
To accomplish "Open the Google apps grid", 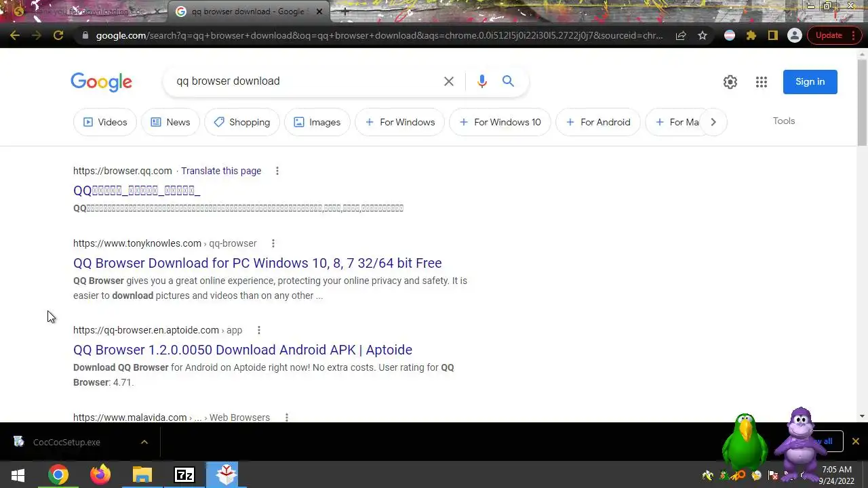I will [x=762, y=82].
